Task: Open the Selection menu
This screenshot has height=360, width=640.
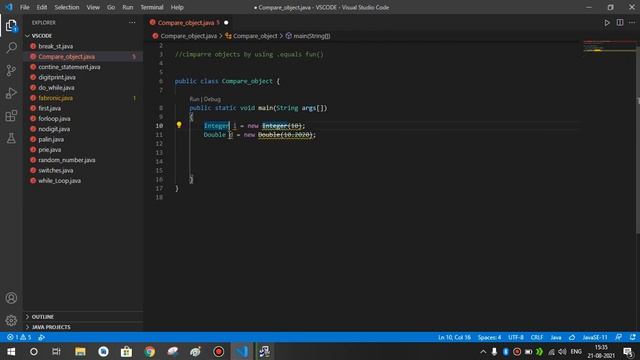Action: coord(67,7)
